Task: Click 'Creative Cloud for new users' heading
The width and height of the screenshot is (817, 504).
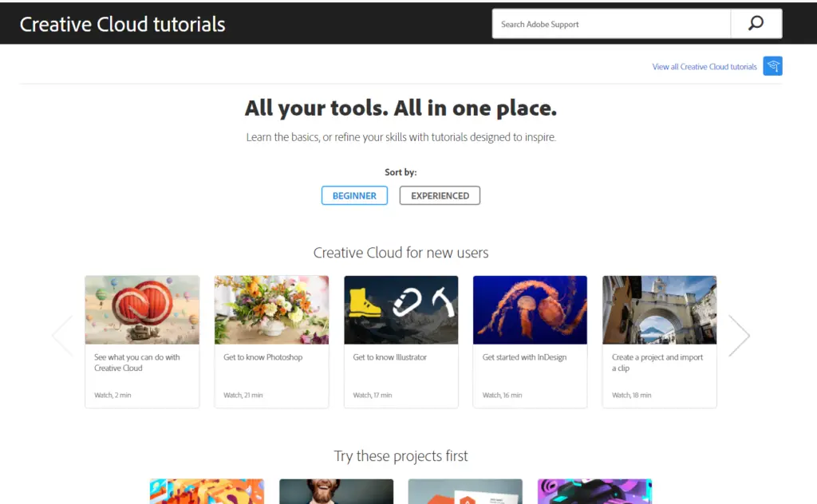Action: (x=401, y=253)
